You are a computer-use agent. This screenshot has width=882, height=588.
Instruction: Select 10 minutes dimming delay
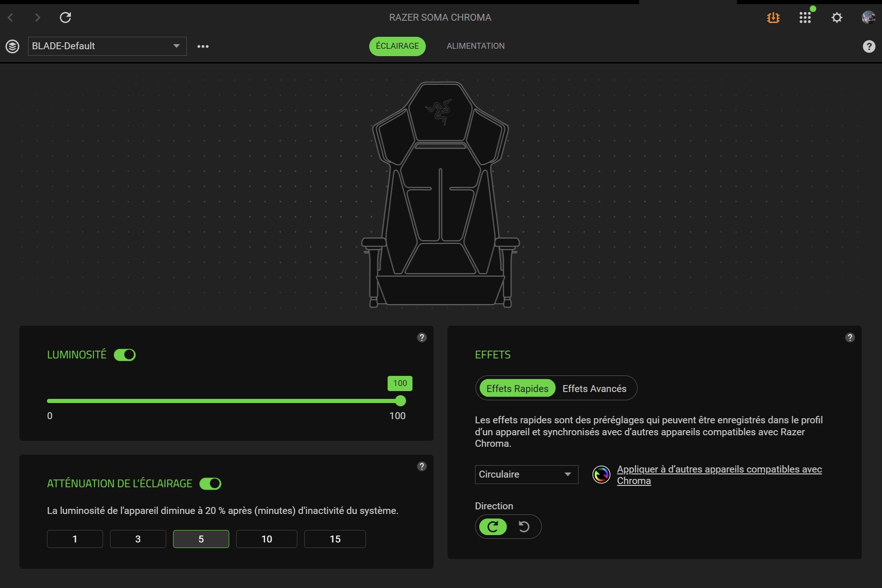267,539
